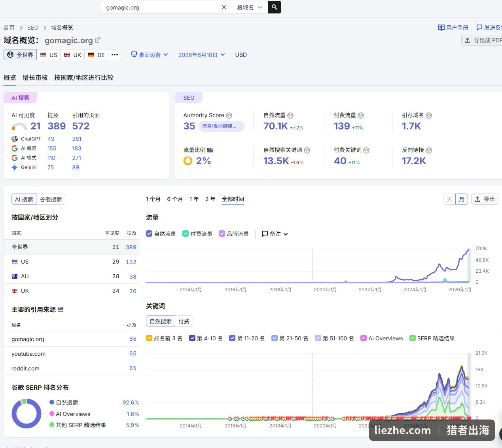This screenshot has height=448, width=502.
Task: Toggle the 第 11-20 名 checkbox
Action: [x=232, y=338]
